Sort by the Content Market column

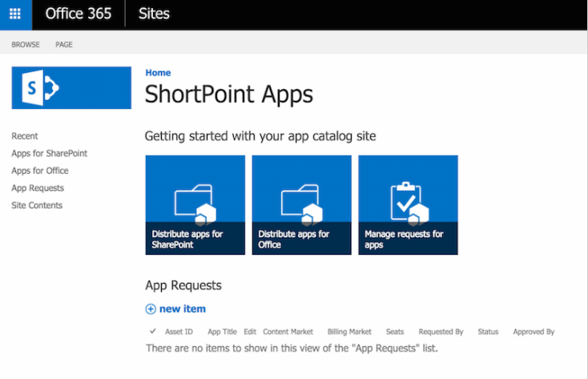tap(288, 332)
